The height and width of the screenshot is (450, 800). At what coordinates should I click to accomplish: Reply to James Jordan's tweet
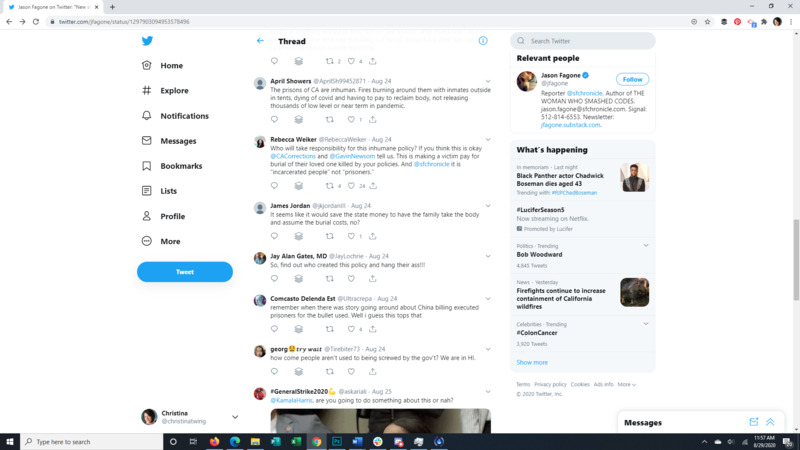[275, 238]
